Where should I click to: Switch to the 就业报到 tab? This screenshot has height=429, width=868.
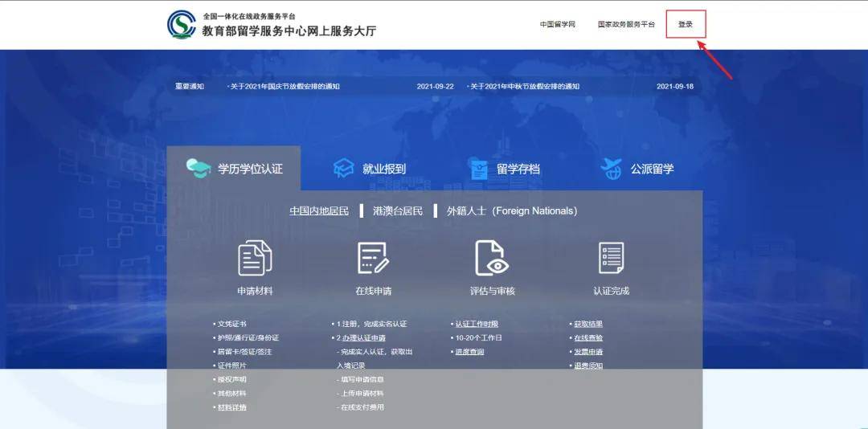click(x=384, y=169)
